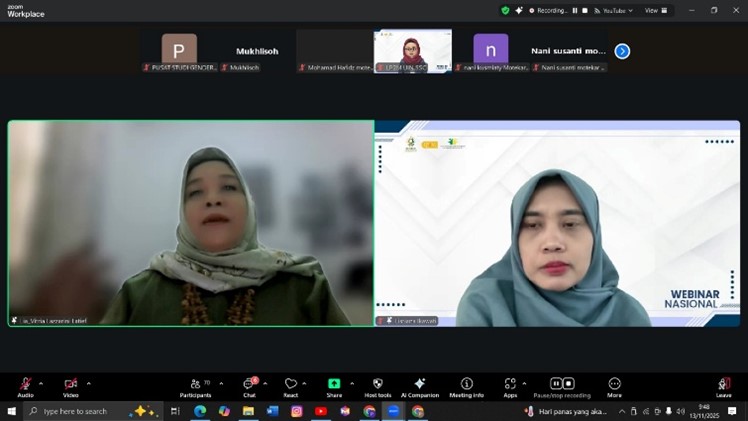Viewport: 748px width, 421px height.
Task: Pause recording in the top bar
Action: pos(575,10)
